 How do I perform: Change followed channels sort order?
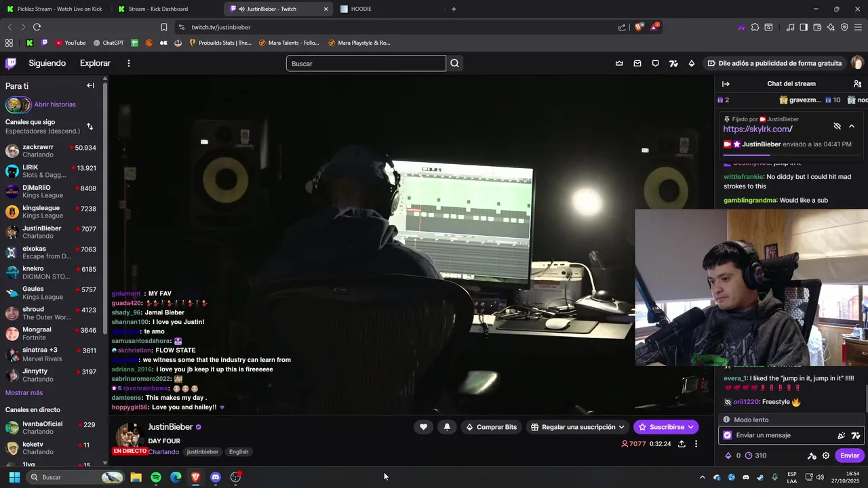pos(90,127)
